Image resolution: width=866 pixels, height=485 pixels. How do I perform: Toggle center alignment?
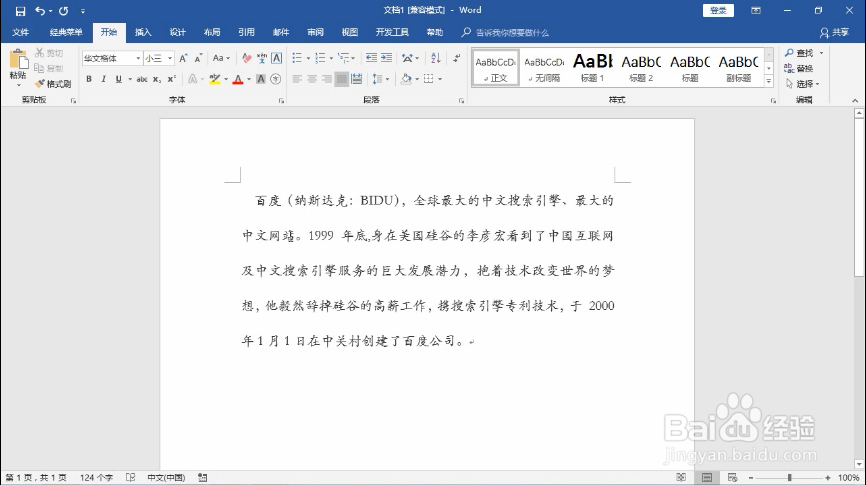pos(312,79)
